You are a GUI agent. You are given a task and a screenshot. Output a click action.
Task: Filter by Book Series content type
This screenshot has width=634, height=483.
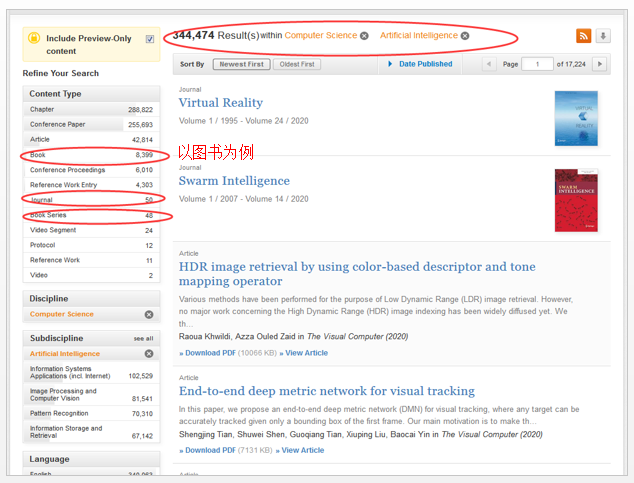91,215
